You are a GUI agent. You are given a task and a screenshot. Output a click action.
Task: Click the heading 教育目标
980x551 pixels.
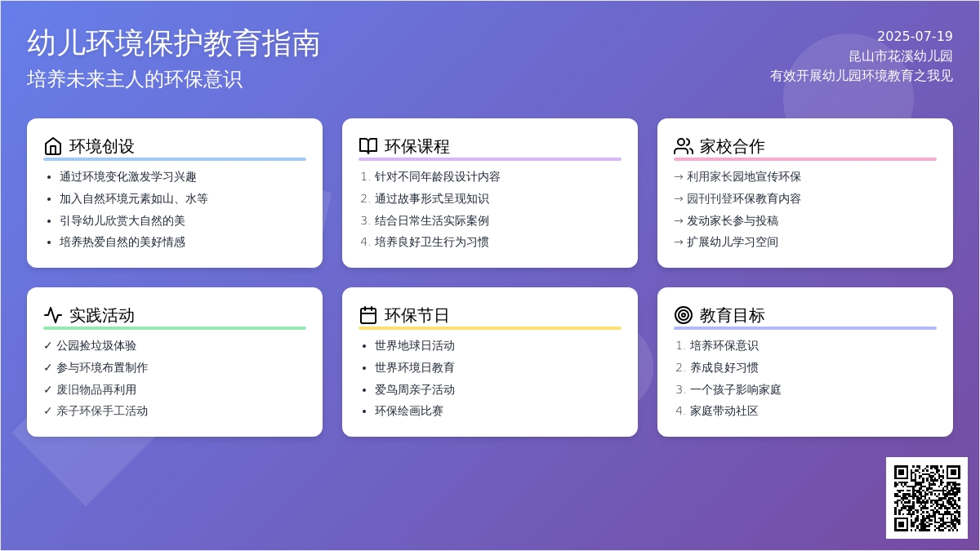click(733, 315)
